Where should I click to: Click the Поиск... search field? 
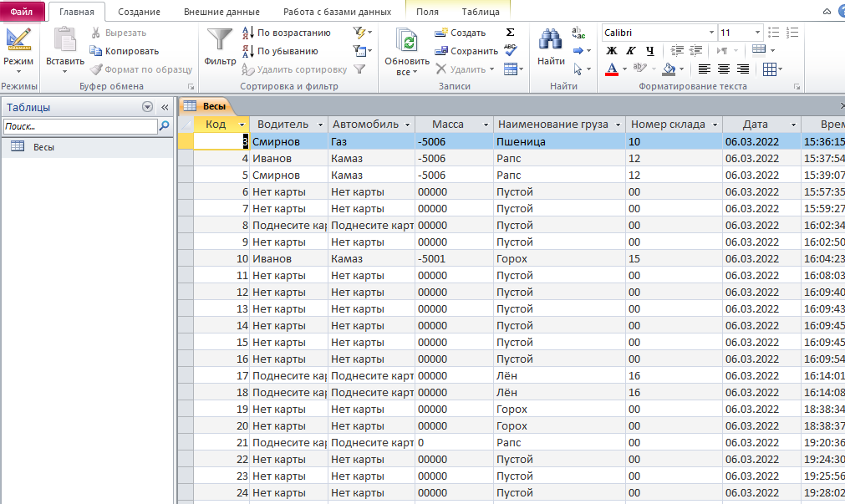coord(80,126)
